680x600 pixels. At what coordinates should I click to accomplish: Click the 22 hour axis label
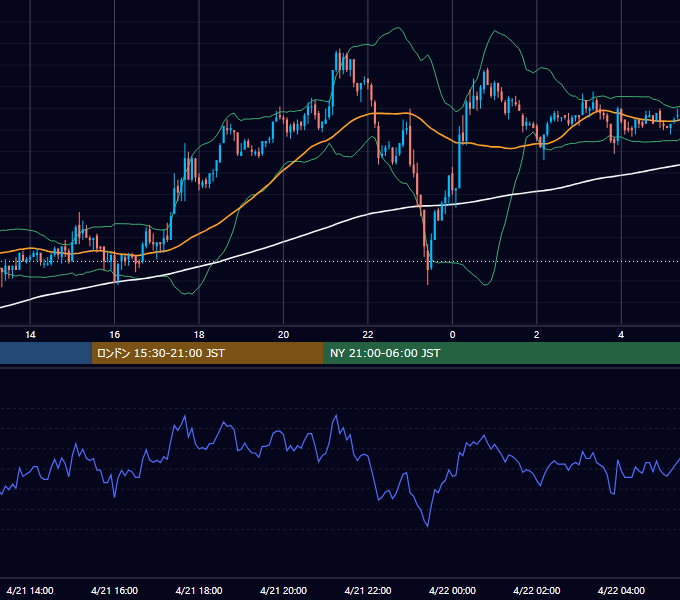click(x=368, y=335)
